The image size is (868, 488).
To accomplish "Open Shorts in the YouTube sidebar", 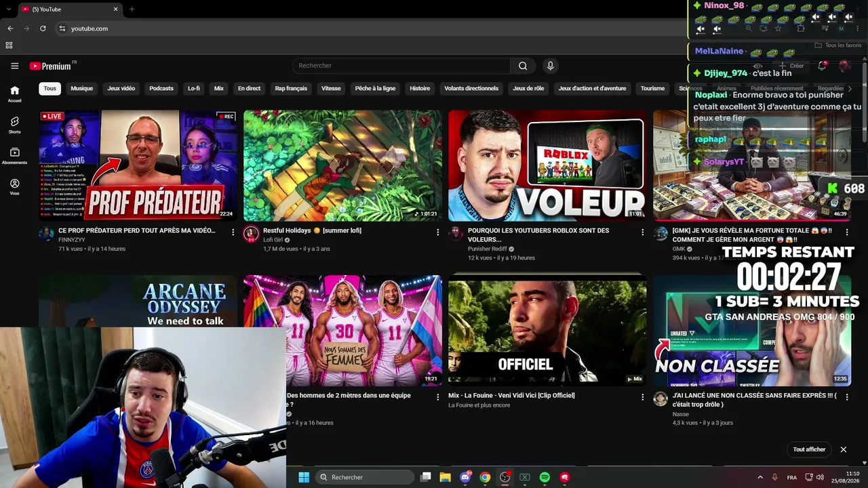I will click(x=14, y=125).
